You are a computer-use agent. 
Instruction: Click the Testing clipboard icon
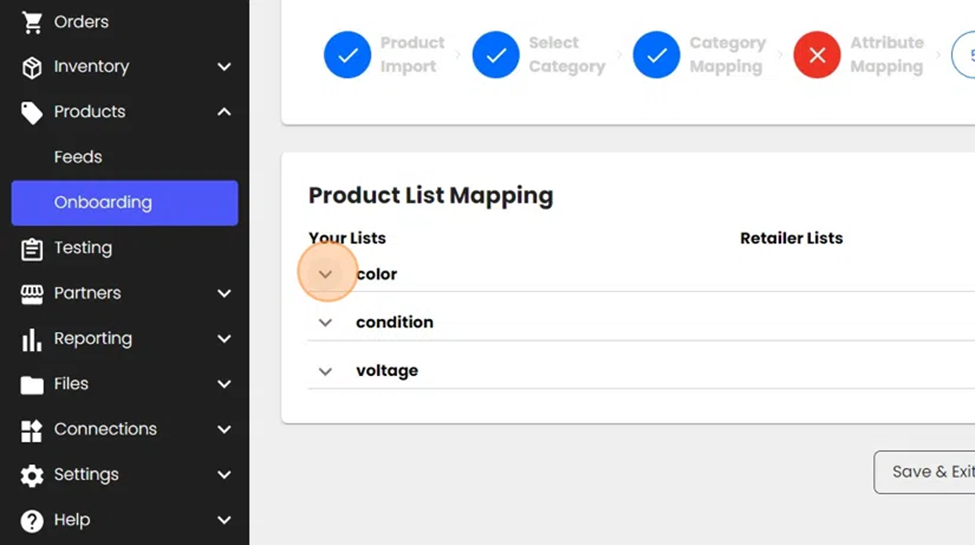pos(32,248)
